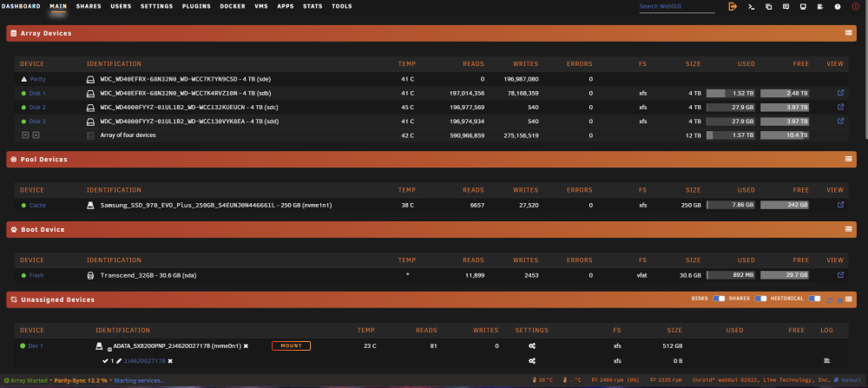Go to the SETTINGS tab
This screenshot has width=868, height=388.
(x=156, y=7)
